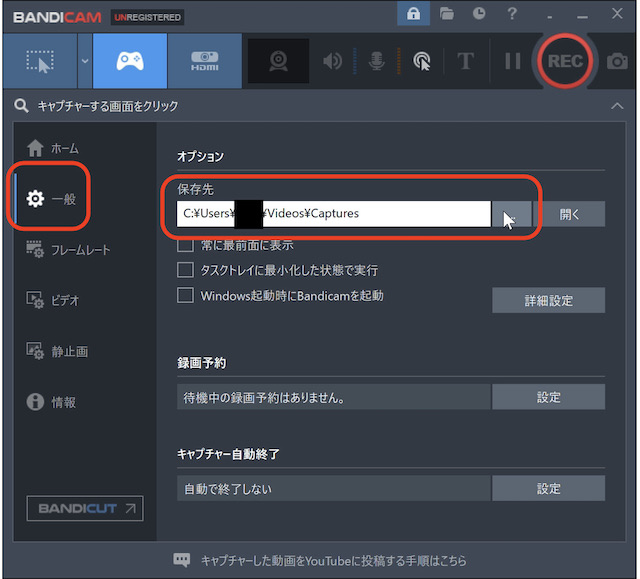The width and height of the screenshot is (640, 579).
Task: Open the YouTube upload instructions link
Action: (333, 561)
